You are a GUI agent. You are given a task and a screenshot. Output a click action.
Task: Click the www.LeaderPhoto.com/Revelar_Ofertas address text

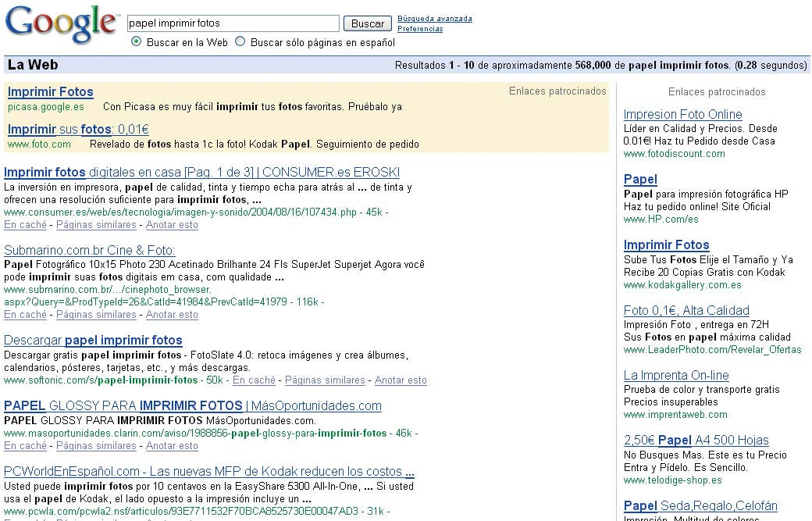712,350
